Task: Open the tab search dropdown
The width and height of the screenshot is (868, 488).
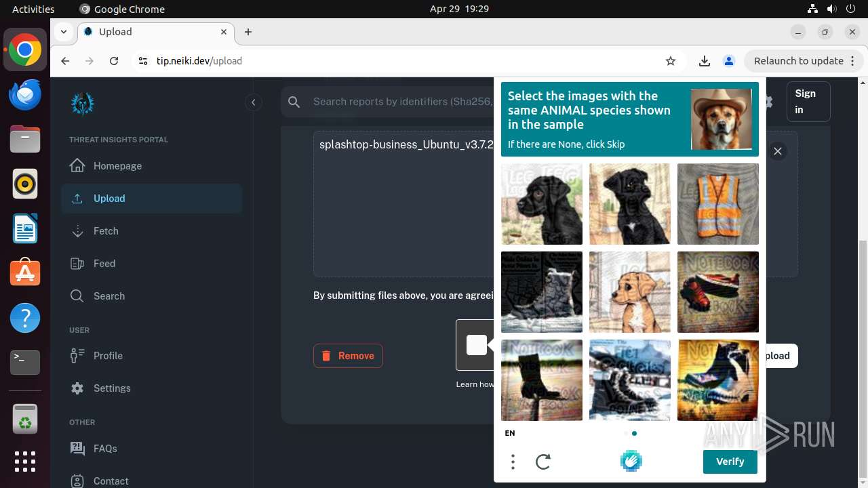Action: point(63,32)
